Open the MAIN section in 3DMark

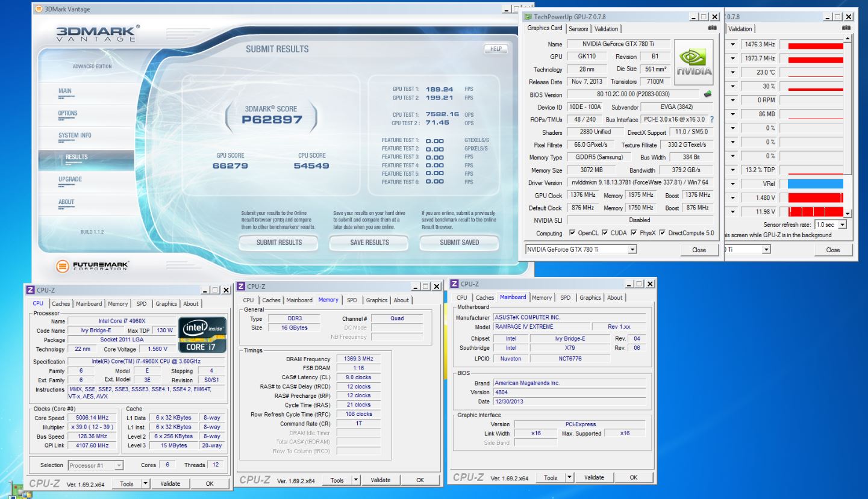[x=65, y=91]
